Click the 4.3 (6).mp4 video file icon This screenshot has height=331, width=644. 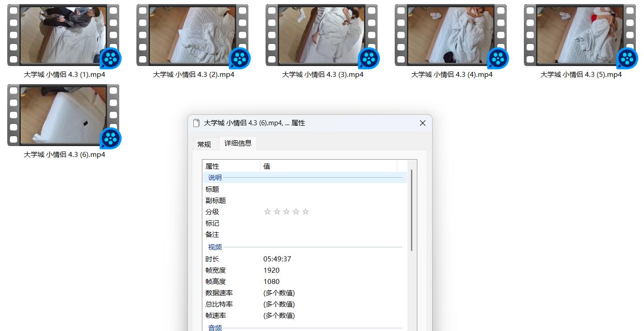(x=63, y=115)
